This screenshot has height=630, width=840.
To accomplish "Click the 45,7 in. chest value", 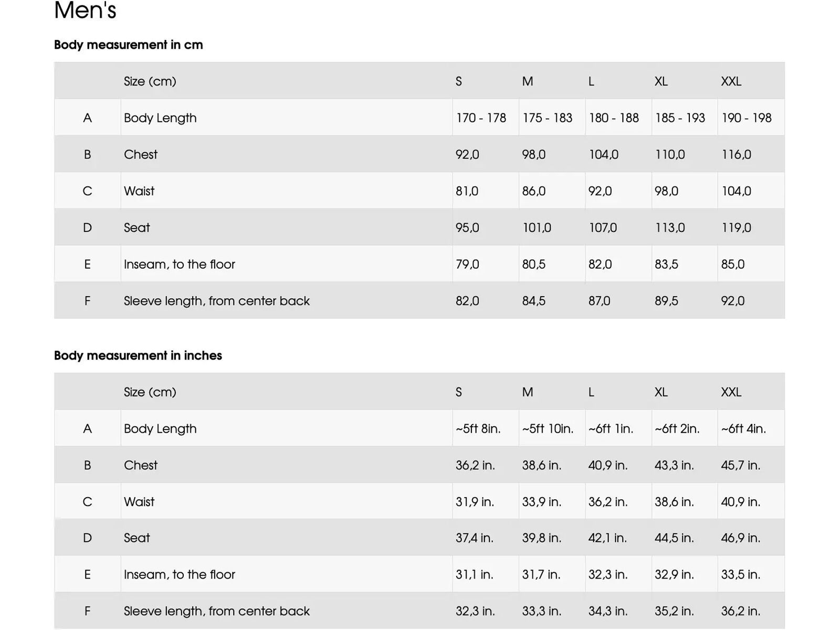I will (740, 465).
